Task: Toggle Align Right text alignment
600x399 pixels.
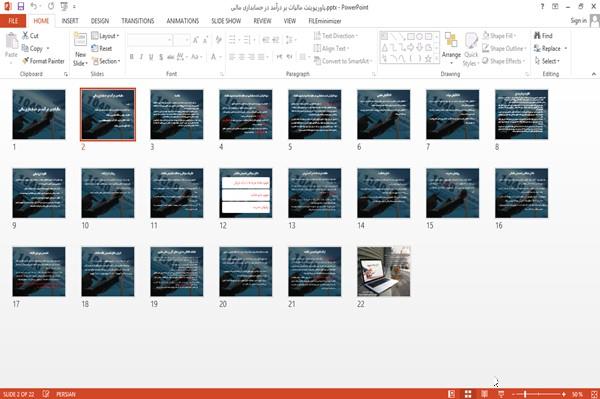Action: [x=251, y=57]
